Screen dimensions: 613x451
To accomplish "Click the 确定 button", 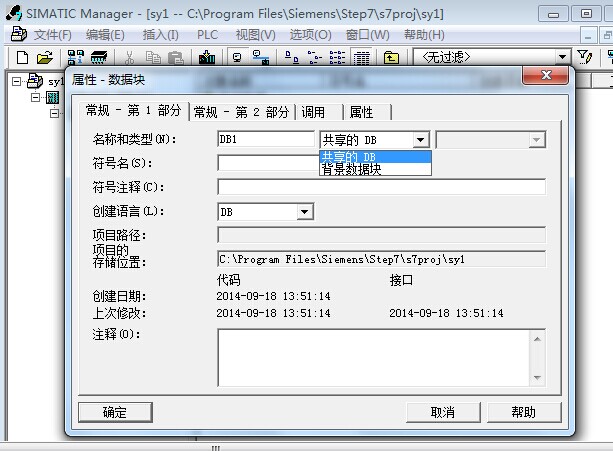I will click(115, 412).
